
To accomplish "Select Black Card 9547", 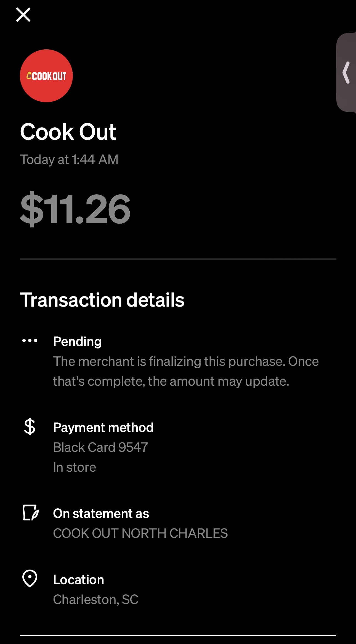I will [100, 447].
